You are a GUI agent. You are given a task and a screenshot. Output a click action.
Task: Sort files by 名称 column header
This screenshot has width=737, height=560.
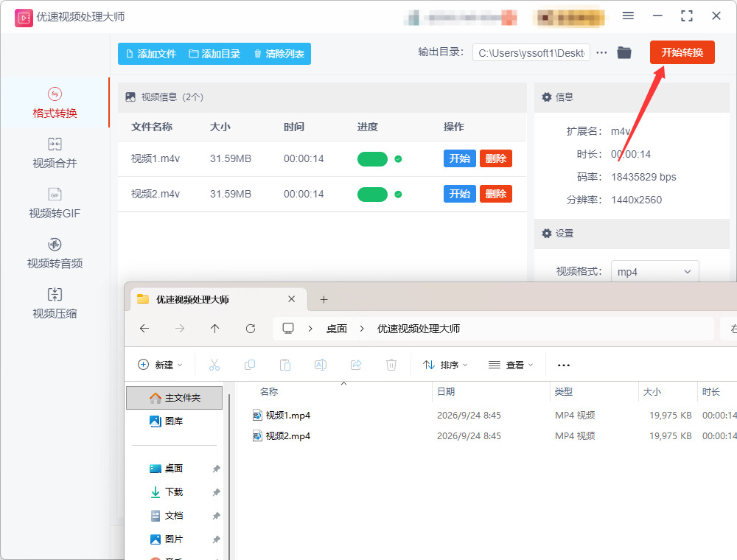coord(269,392)
